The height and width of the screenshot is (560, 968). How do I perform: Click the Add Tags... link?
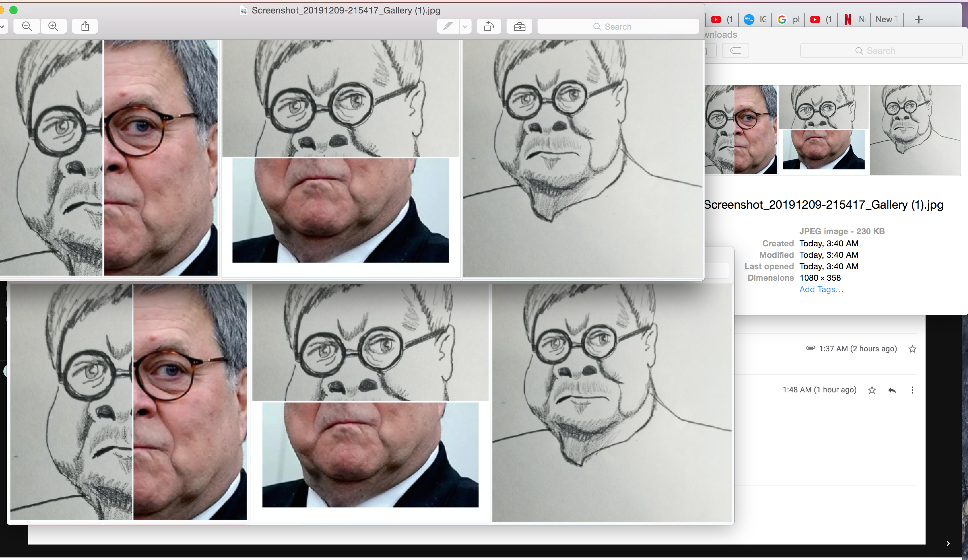(821, 289)
